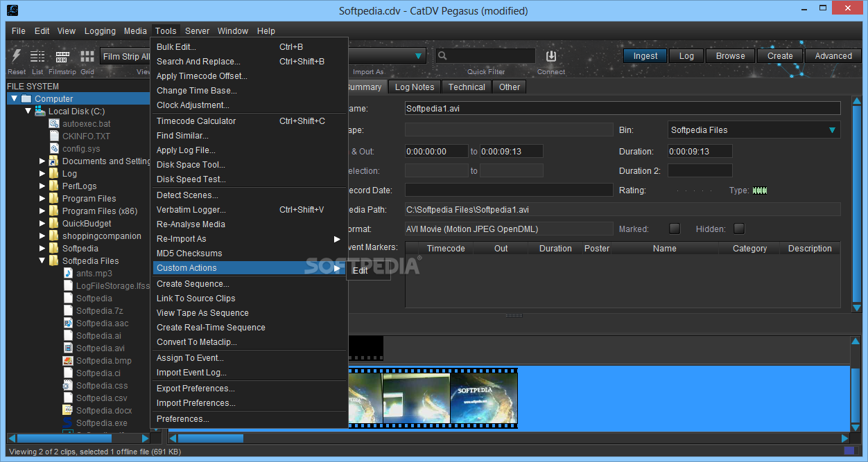Set the clip Rating dots

pyautogui.click(x=694, y=190)
